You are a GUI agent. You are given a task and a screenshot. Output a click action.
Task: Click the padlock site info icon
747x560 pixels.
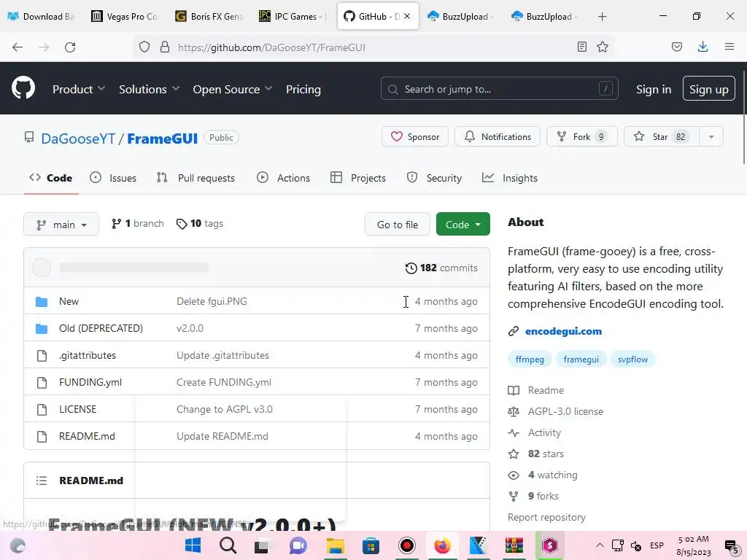click(x=165, y=47)
